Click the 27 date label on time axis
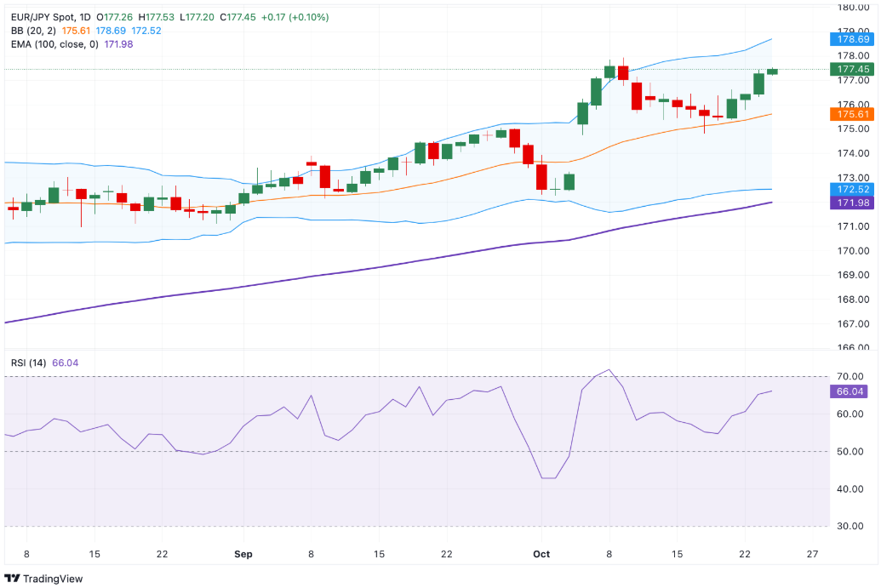 pos(812,554)
